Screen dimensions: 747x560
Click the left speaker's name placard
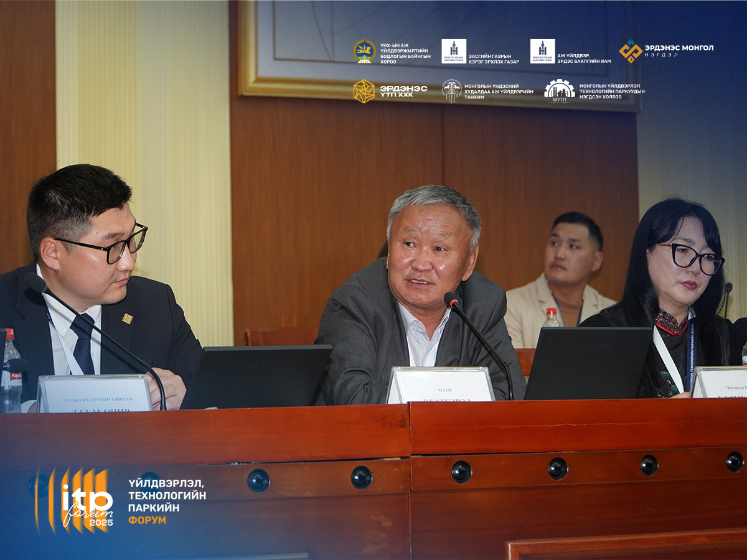pyautogui.click(x=95, y=393)
